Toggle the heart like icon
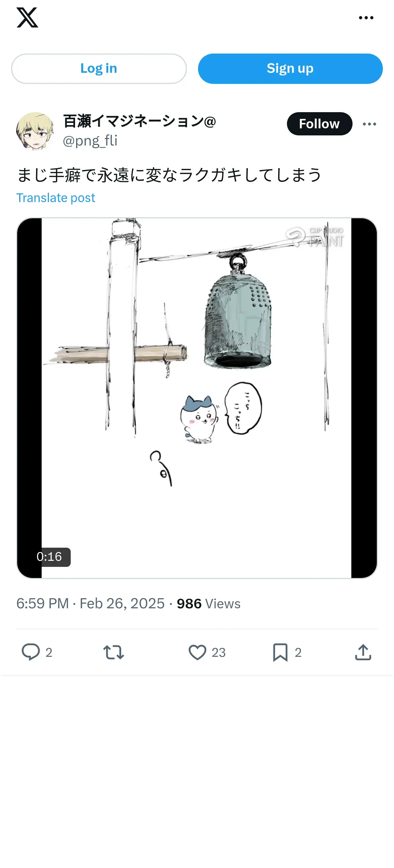394x868 pixels. coord(197,652)
